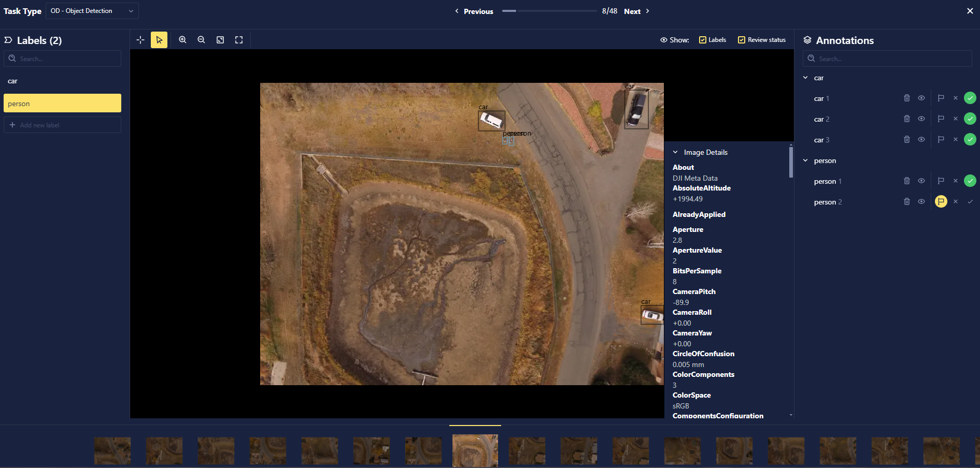Delete the car 3 annotation
980x468 pixels.
click(907, 139)
